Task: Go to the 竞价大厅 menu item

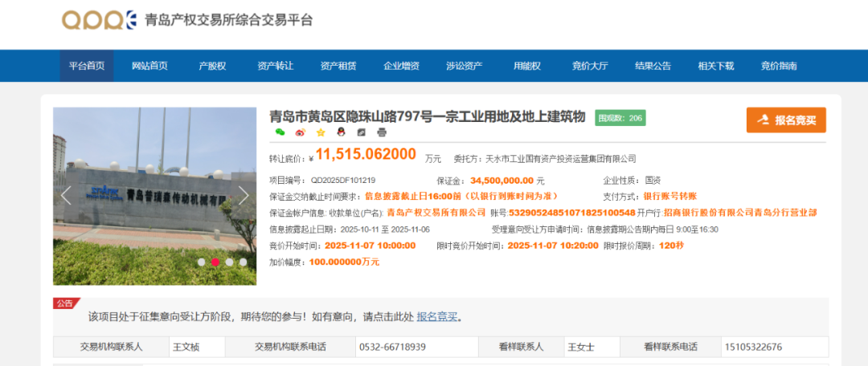Action: 590,66
